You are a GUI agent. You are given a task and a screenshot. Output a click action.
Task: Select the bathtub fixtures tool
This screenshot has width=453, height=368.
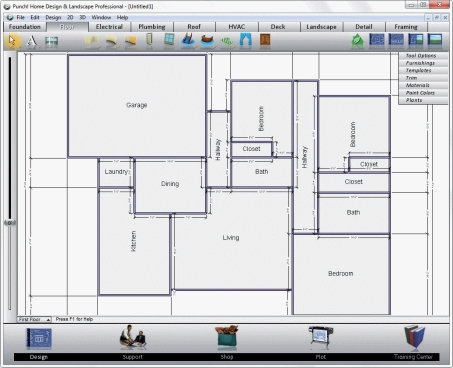pos(207,41)
